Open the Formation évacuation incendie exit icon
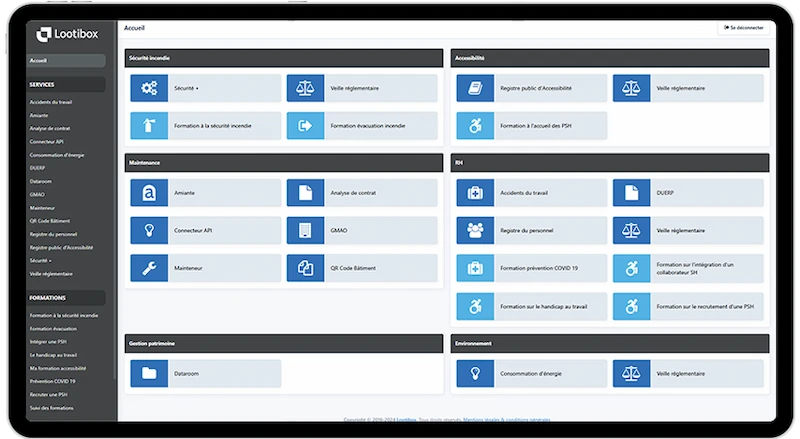Image resolution: width=800 pixels, height=439 pixels. coord(305,125)
